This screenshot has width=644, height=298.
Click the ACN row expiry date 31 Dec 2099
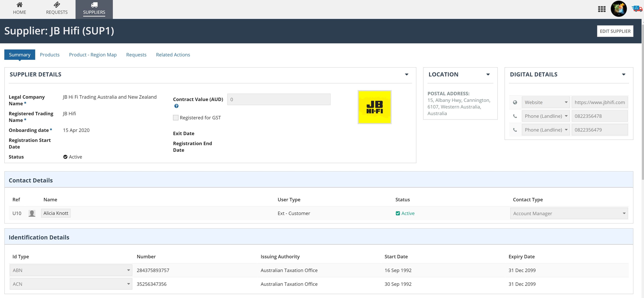(x=522, y=284)
